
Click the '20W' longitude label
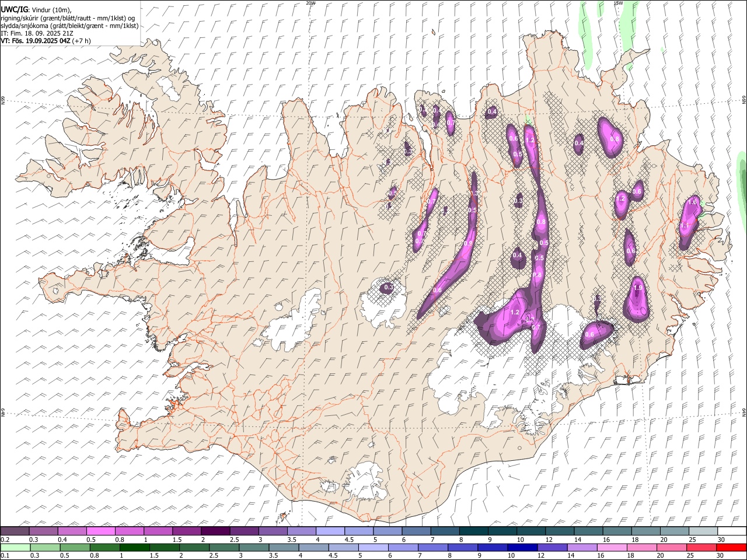click(310, 3)
